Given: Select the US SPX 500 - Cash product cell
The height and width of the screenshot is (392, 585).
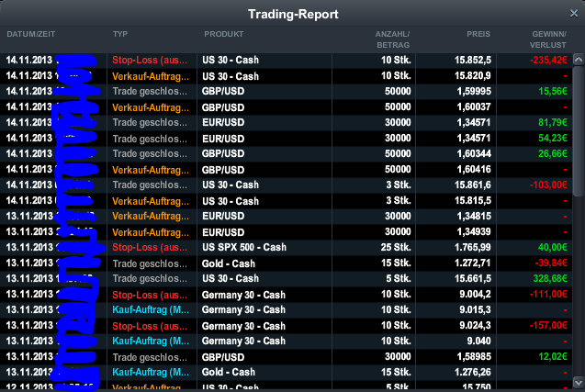Looking at the screenshot, I should 244,247.
